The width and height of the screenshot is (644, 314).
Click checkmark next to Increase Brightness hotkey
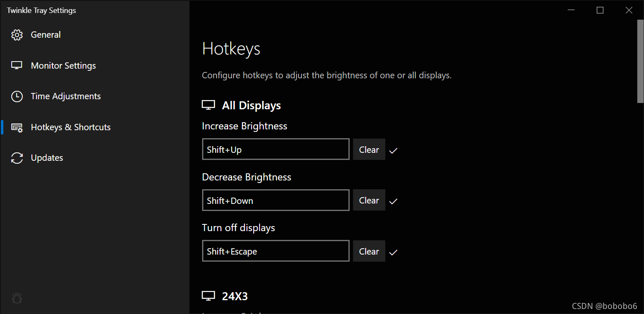click(x=393, y=150)
